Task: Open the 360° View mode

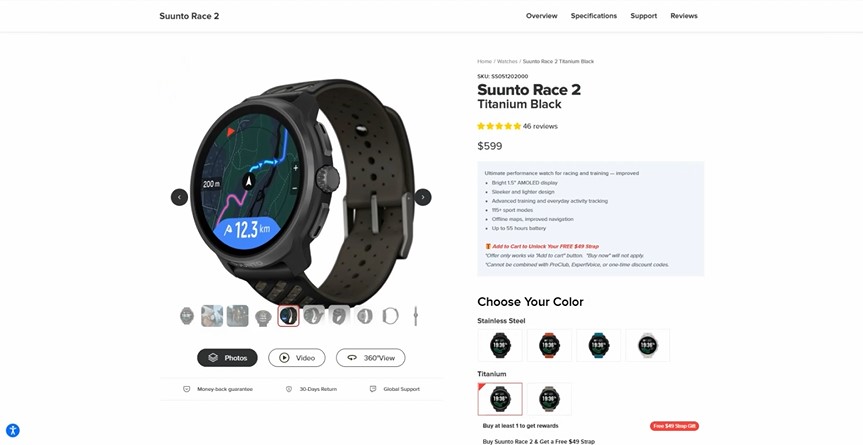Action: [370, 358]
